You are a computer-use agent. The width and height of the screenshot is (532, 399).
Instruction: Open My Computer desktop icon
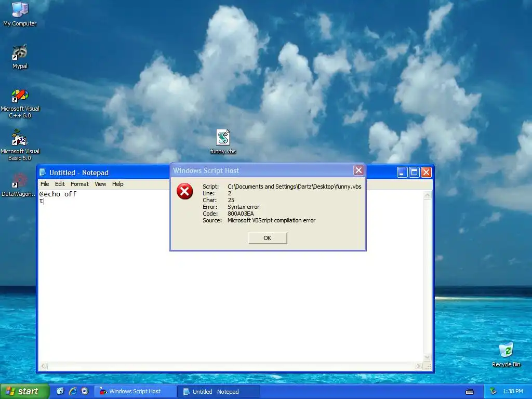(20, 14)
